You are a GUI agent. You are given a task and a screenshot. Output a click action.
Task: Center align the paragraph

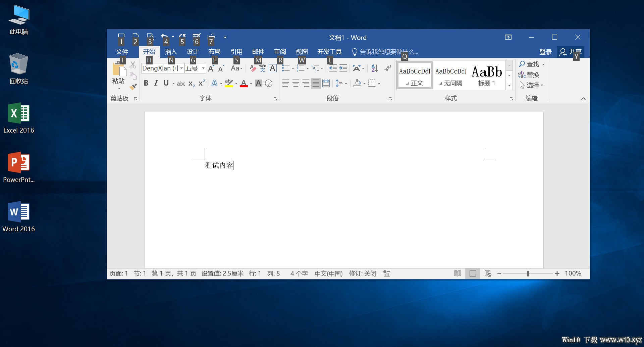click(x=296, y=83)
